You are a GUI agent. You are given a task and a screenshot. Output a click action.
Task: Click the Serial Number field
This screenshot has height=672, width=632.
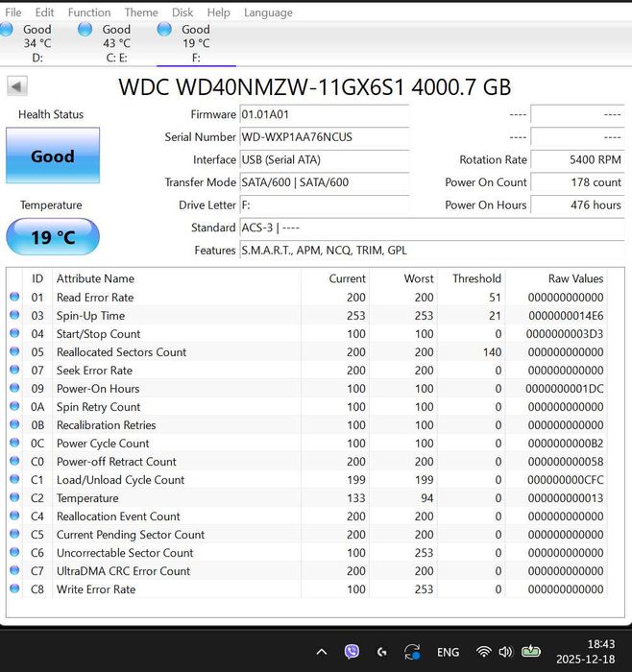tap(324, 137)
